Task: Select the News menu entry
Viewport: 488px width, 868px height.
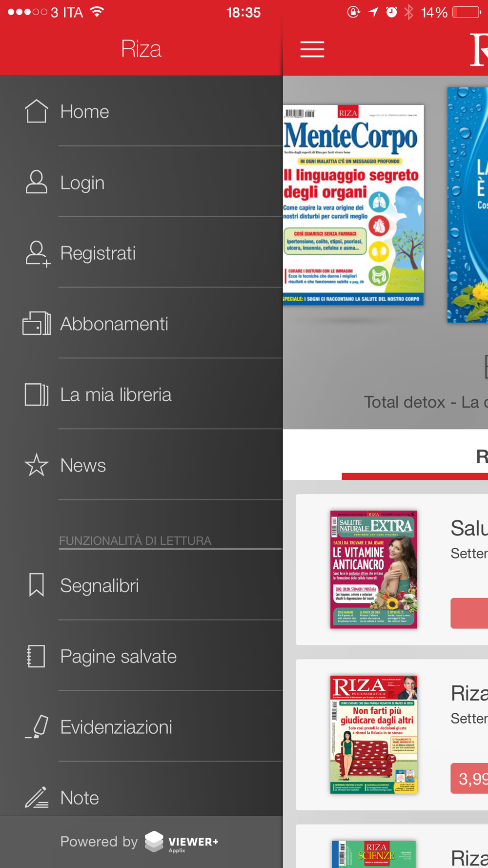Action: pyautogui.click(x=142, y=465)
